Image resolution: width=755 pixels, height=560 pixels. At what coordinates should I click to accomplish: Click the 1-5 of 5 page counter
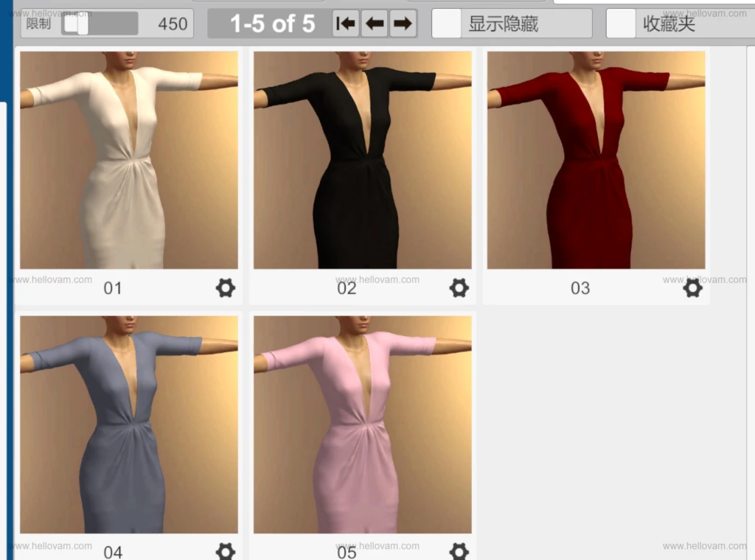[x=274, y=23]
